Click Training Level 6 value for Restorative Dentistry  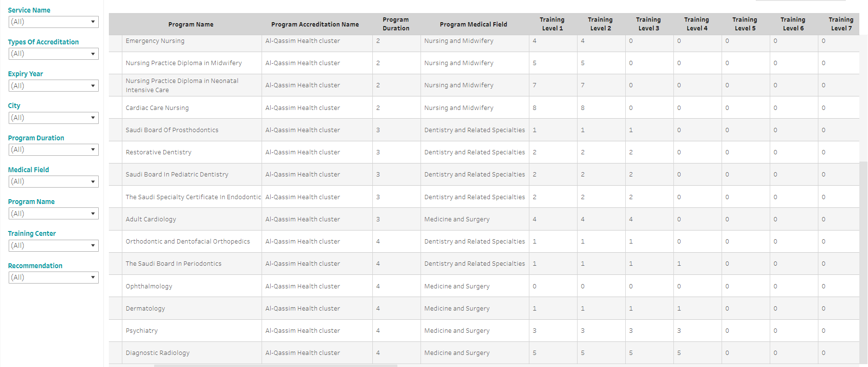(x=776, y=152)
